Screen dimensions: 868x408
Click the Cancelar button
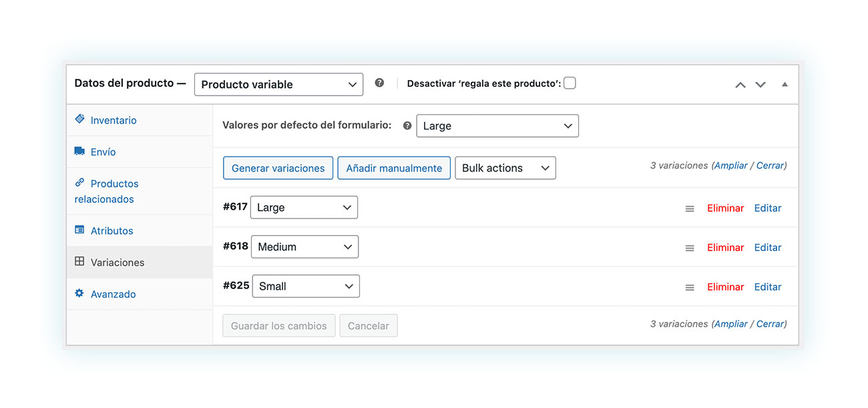coord(369,326)
